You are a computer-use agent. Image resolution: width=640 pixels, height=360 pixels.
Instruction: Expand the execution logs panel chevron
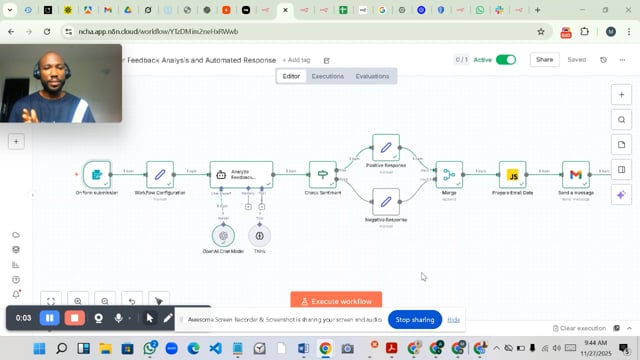tap(629, 328)
